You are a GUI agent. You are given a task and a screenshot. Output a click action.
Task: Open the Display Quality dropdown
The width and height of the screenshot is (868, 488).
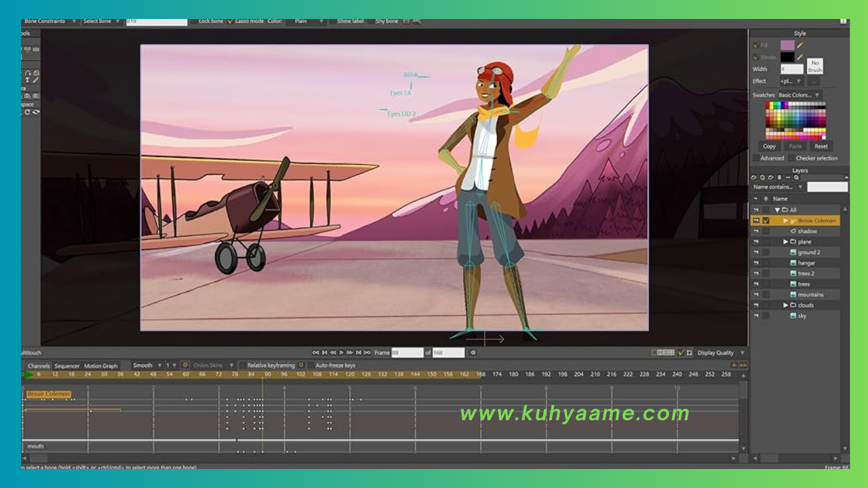[720, 352]
